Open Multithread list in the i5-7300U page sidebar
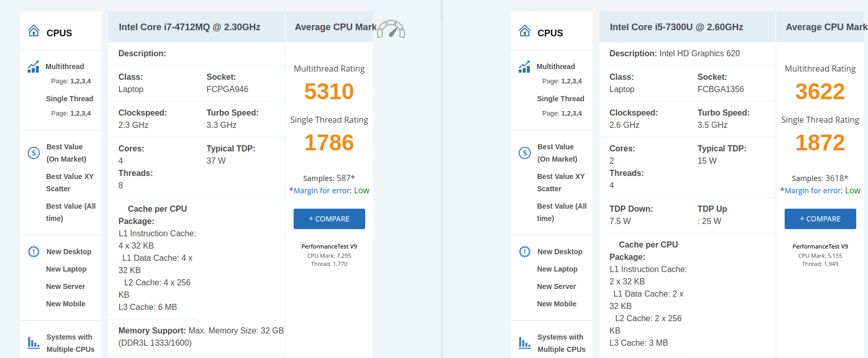The width and height of the screenshot is (868, 358). point(555,66)
